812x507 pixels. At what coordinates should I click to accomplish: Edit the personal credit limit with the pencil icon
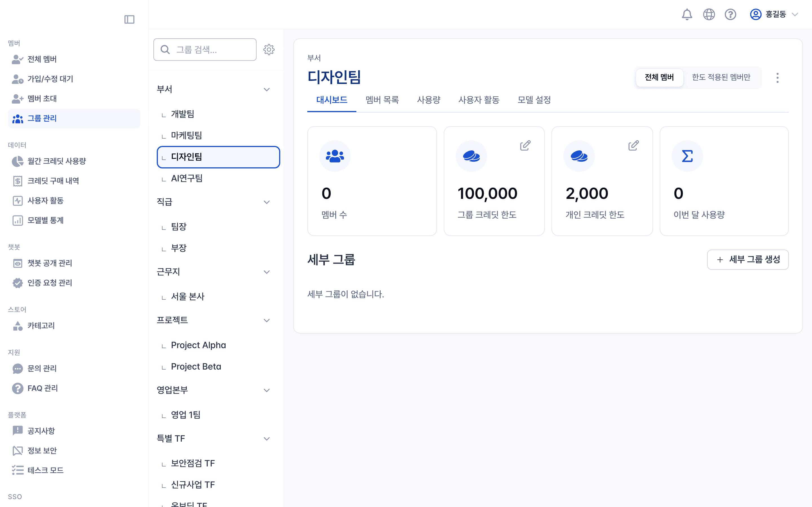[633, 145]
